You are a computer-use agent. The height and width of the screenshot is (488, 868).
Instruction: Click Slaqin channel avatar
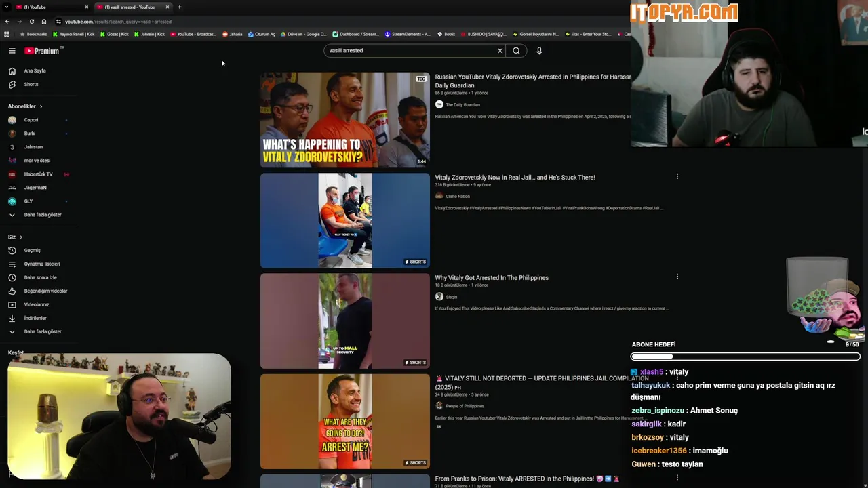(x=439, y=296)
